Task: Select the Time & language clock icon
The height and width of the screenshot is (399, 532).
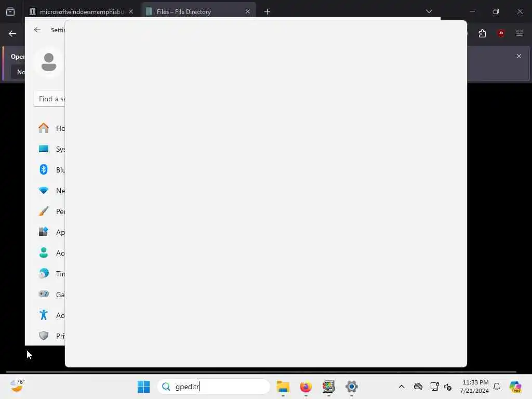Action: [44, 273]
